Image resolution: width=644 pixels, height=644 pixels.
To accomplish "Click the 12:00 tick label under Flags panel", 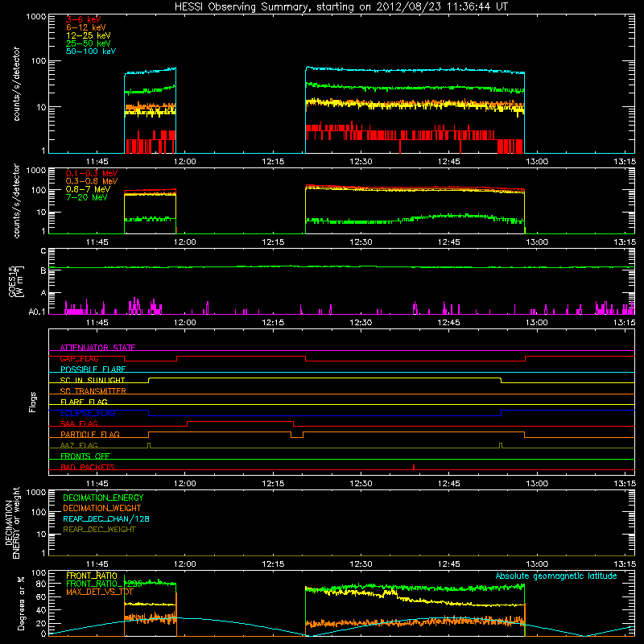I will (x=185, y=484).
